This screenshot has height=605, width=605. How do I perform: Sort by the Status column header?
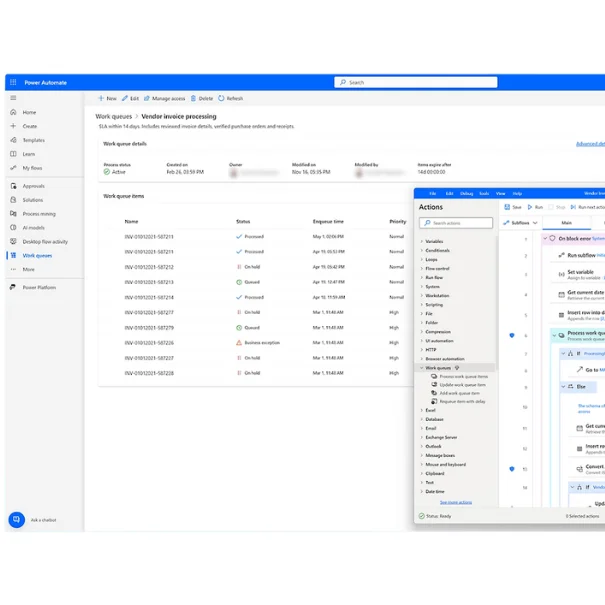(243, 221)
